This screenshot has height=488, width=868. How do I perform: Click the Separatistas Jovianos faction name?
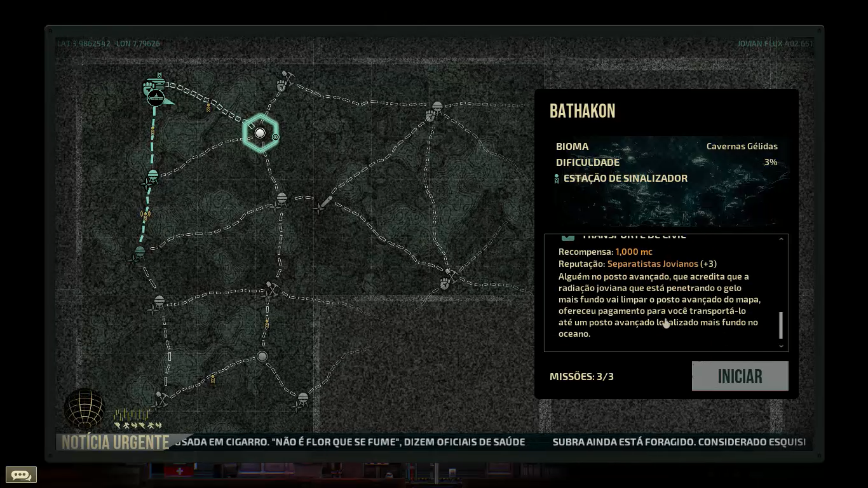pyautogui.click(x=653, y=264)
